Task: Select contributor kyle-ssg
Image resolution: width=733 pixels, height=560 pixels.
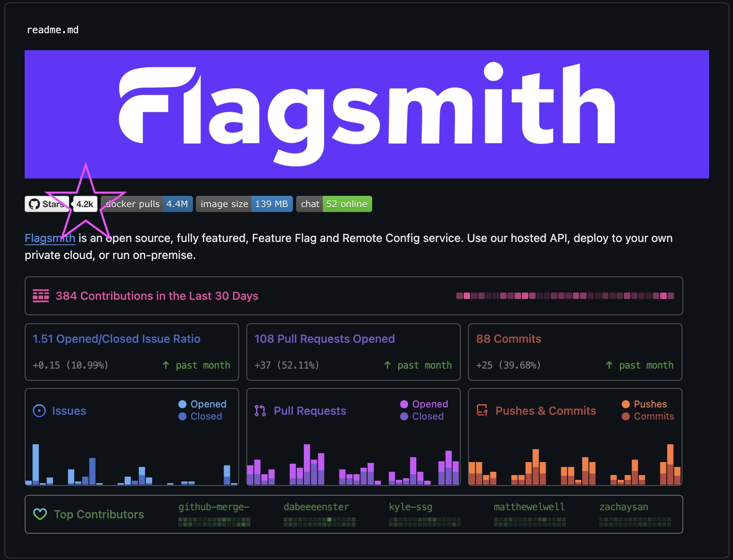Action: (411, 507)
